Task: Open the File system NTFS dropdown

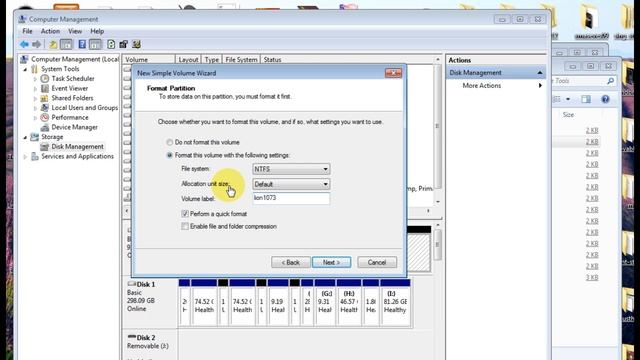Action: point(291,169)
